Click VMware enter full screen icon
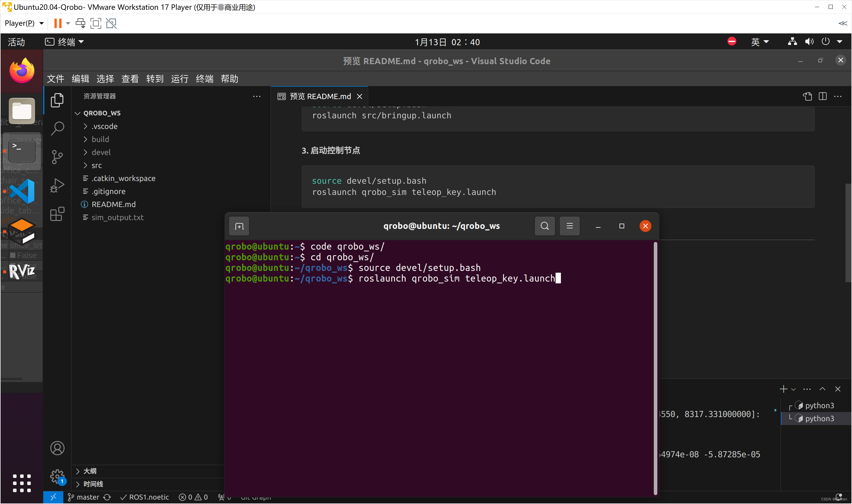The height and width of the screenshot is (504, 852). click(96, 23)
